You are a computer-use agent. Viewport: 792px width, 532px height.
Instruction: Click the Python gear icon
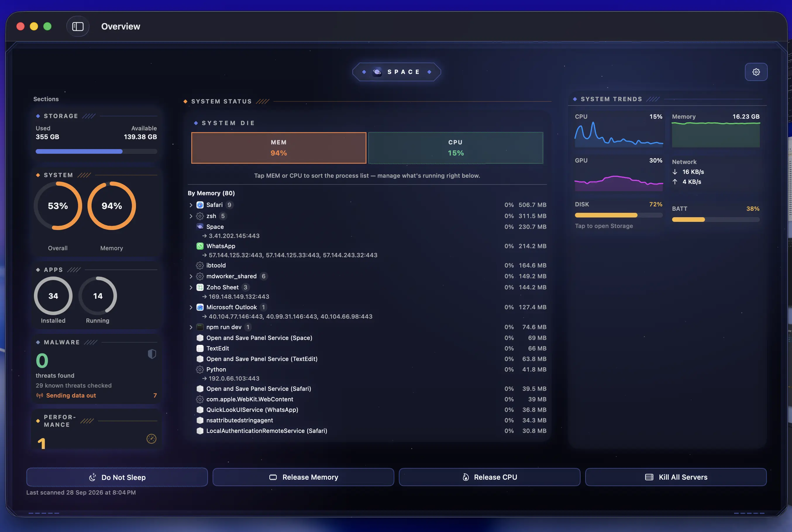200,369
